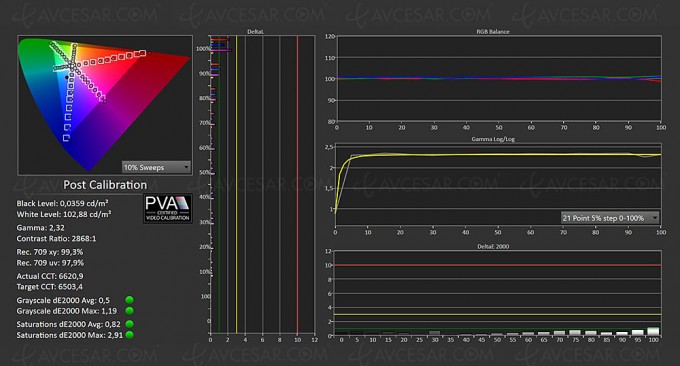This screenshot has height=366, width=680.
Task: Click the PVA Certified Video Calibration logo
Action: (168, 208)
